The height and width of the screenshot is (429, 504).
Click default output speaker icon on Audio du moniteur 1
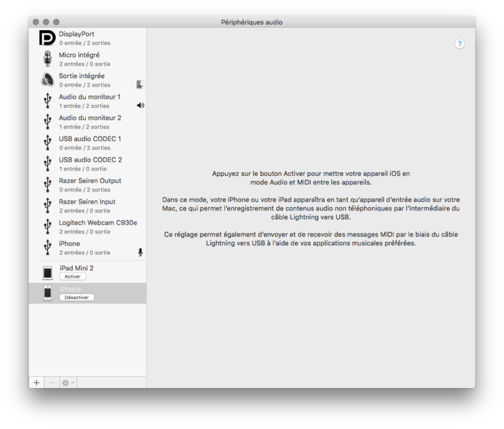(x=141, y=105)
